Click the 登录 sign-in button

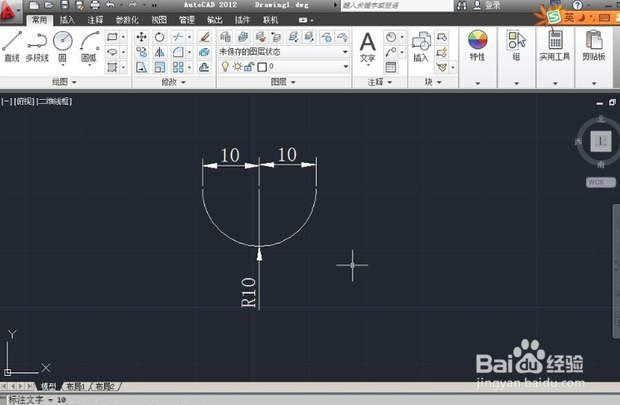pos(487,5)
